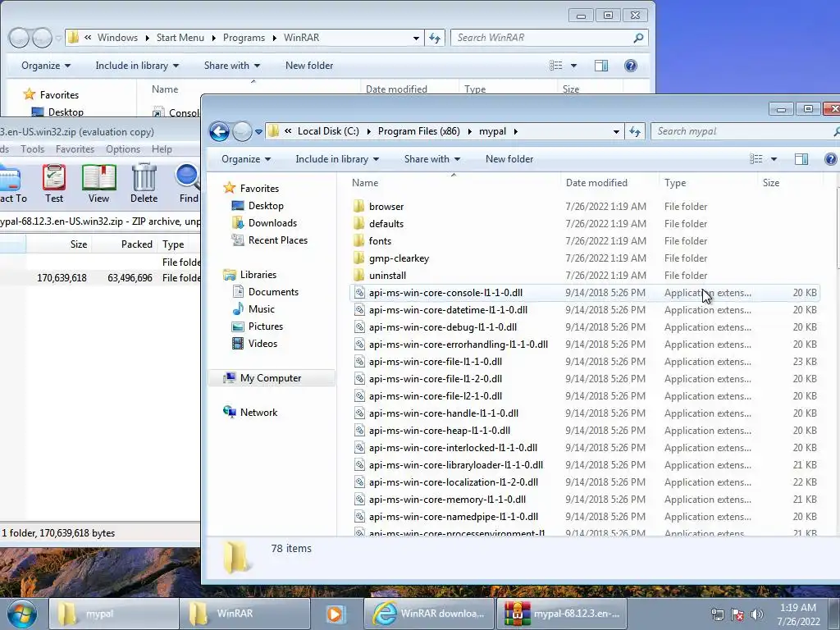Click the Delete icon in WinRAR toolbar
The image size is (840, 630).
pyautogui.click(x=144, y=184)
